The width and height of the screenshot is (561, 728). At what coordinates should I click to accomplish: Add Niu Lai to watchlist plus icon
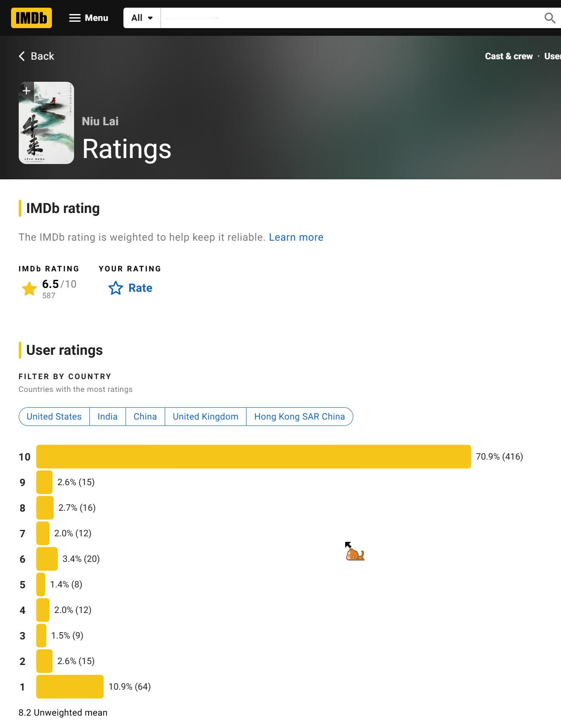(x=26, y=91)
